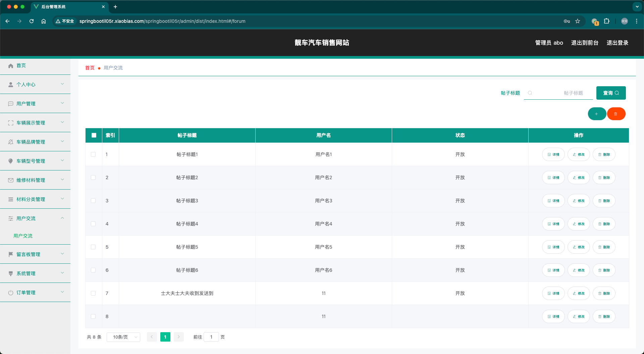Click the home icon beside 首页 in sidebar

click(x=11, y=66)
